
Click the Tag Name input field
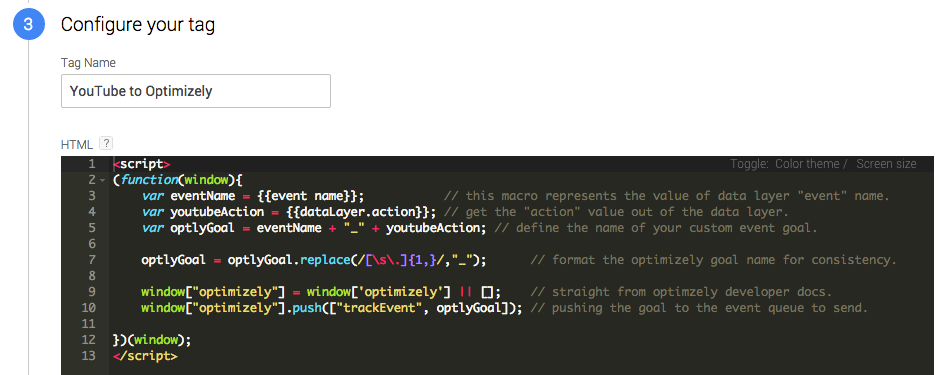(196, 91)
